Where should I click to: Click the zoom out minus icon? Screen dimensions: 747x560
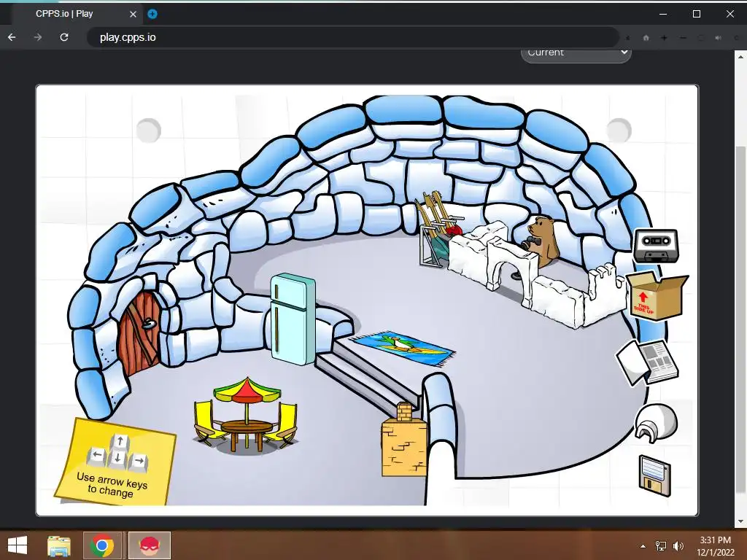point(683,38)
